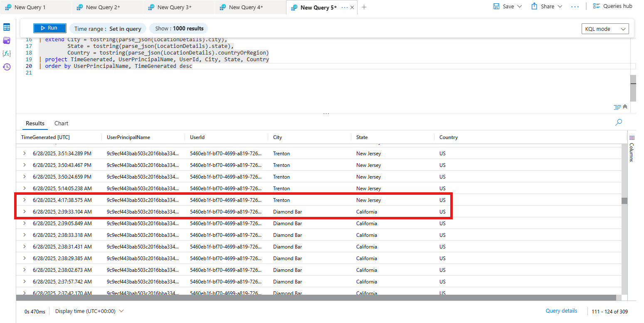Expand the 3:50:43.467 PM row
This screenshot has width=644, height=323.
point(25,165)
